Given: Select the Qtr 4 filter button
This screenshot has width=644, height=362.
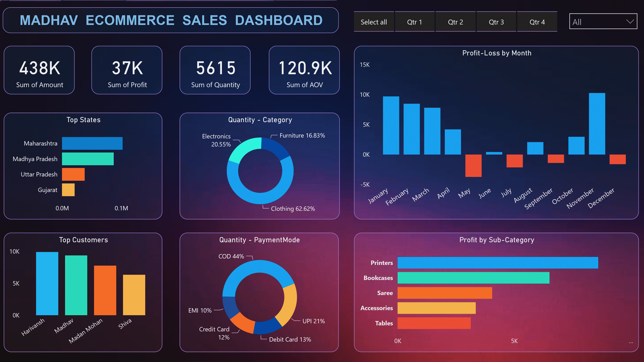Looking at the screenshot, I should [x=537, y=22].
